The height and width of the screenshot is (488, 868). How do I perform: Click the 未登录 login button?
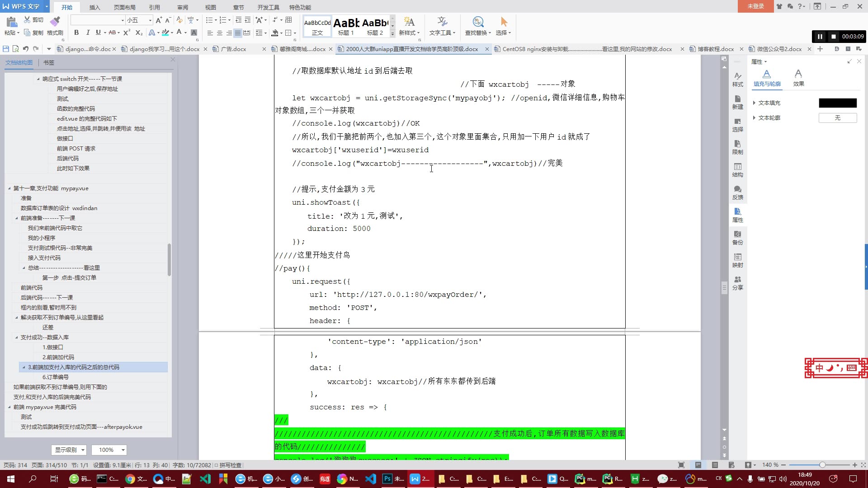coord(755,6)
